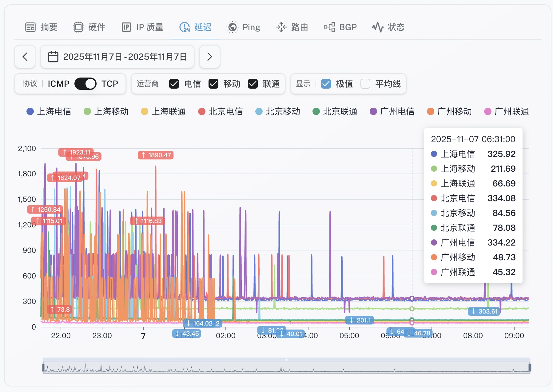Open the 路由 routing icon
The width and height of the screenshot is (553, 392).
tap(281, 27)
